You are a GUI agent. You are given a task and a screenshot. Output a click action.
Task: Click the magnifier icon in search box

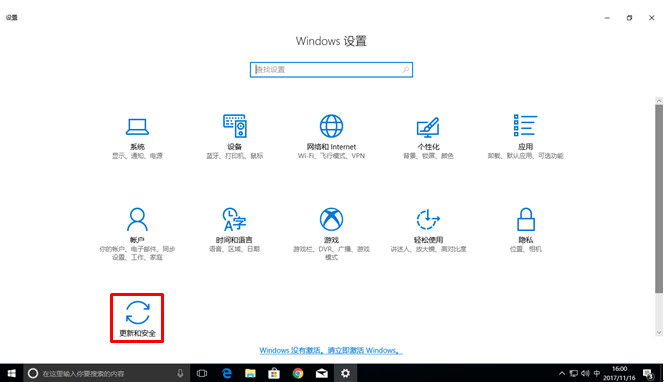pyautogui.click(x=406, y=69)
